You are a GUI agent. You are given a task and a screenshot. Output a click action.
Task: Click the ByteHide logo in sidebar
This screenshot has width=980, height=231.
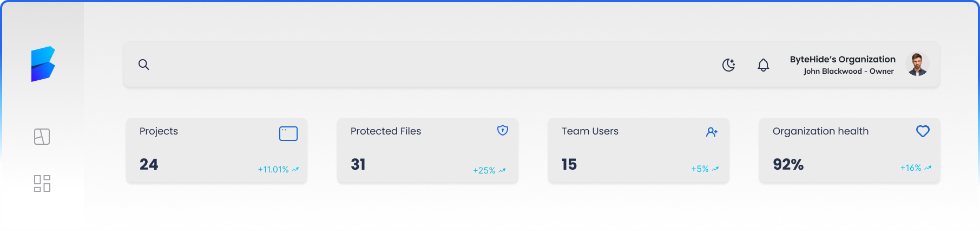pyautogui.click(x=43, y=64)
